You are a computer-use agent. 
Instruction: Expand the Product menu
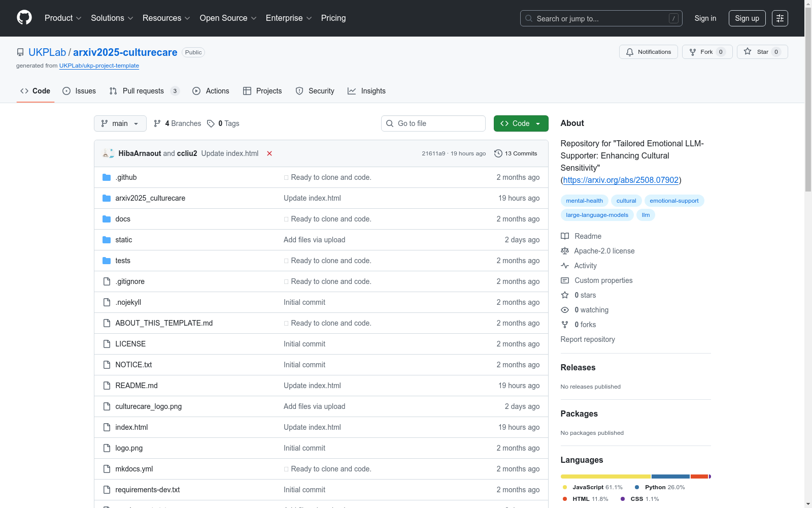click(x=63, y=18)
